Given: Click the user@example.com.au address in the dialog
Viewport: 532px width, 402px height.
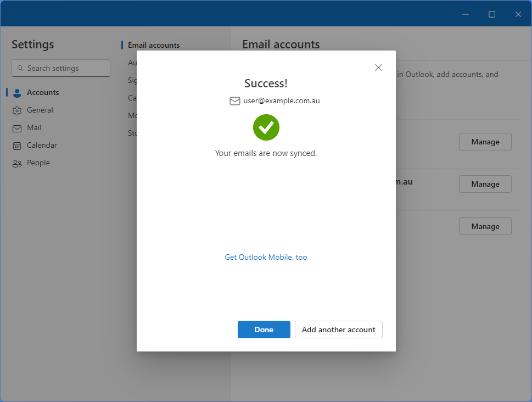Looking at the screenshot, I should point(282,101).
